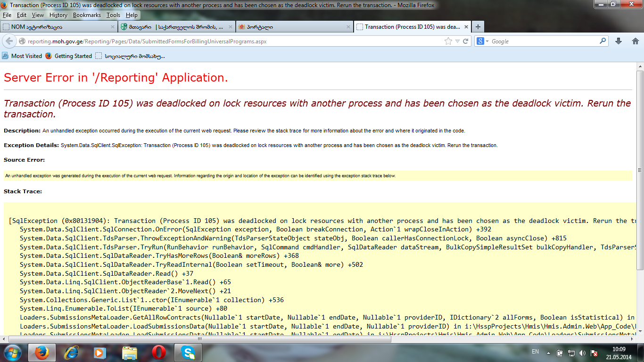The height and width of the screenshot is (362, 644).
Task: Open the Tools menu
Action: [x=113, y=15]
